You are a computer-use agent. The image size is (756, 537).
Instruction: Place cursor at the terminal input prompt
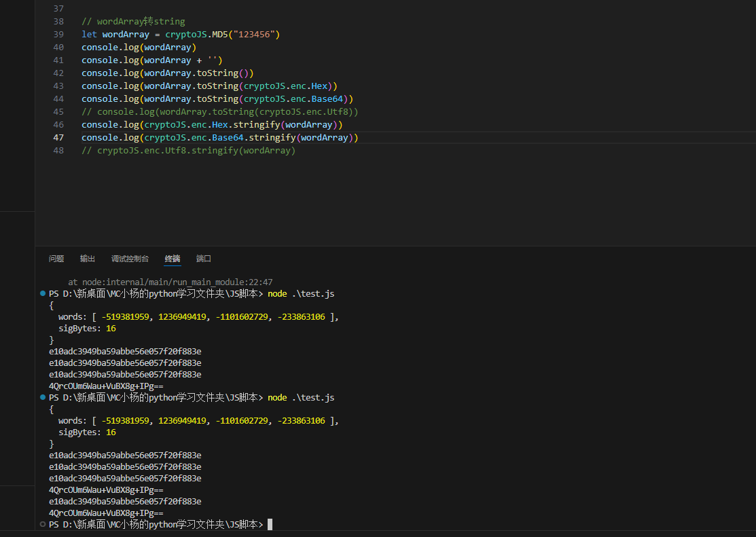tap(270, 525)
